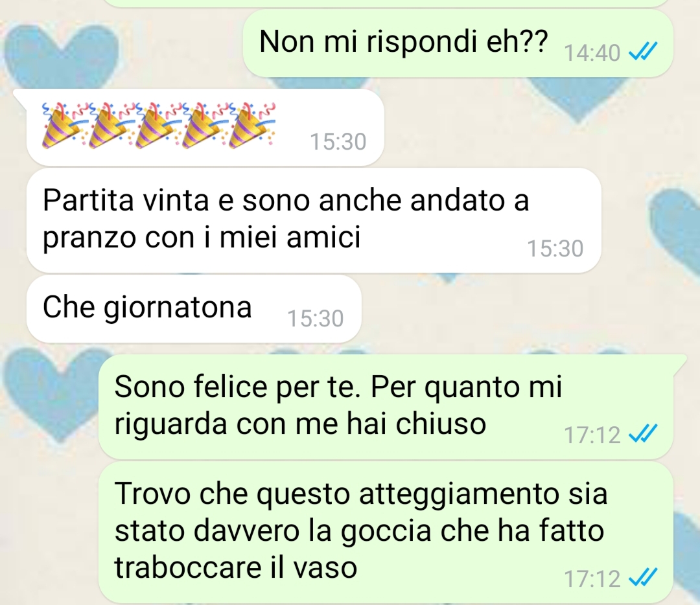
Task: Click the 14:40 timestamp
Action: (592, 53)
